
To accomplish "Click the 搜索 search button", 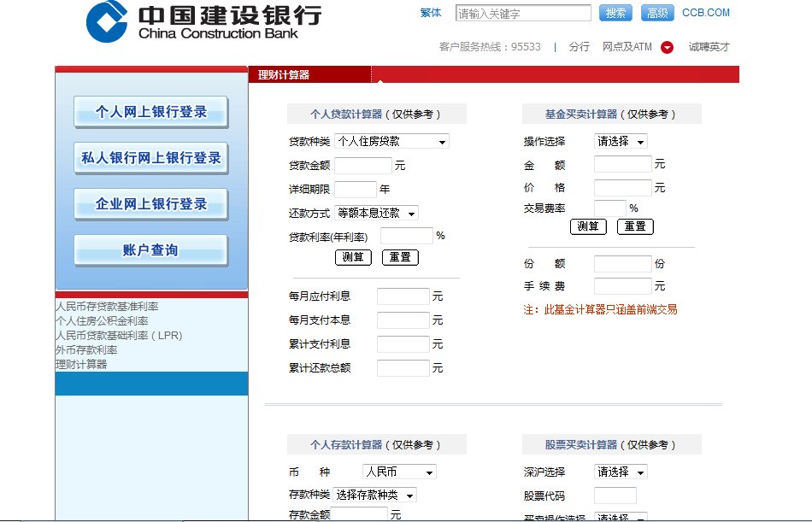I will (615, 13).
